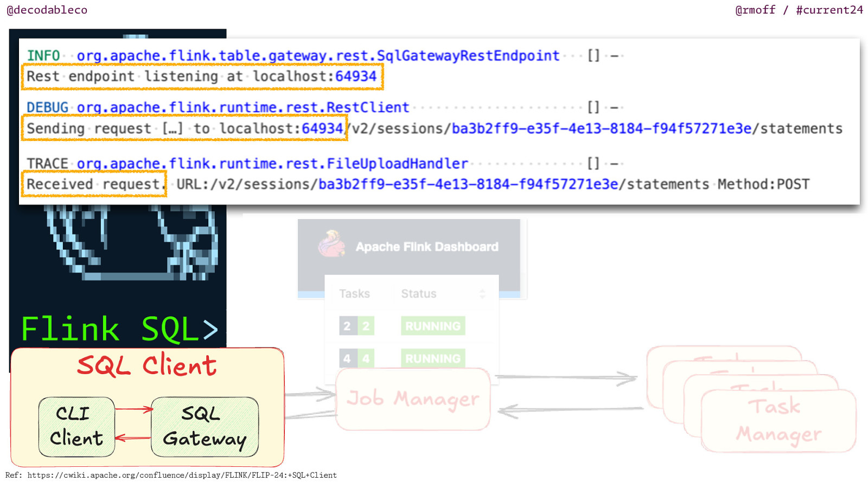Click the session ID in the Received request URL
Screen dimensions: 868x488
coord(468,184)
